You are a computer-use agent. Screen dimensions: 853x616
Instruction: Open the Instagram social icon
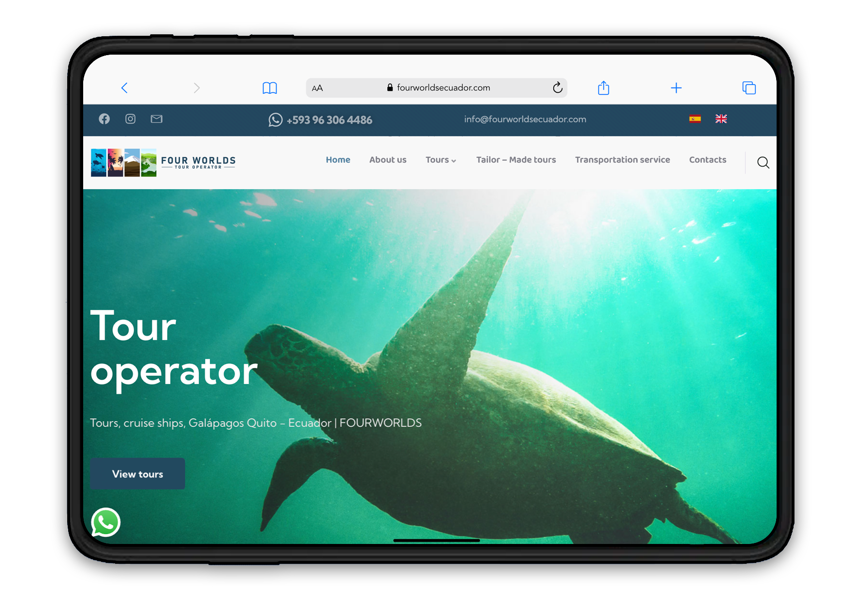point(131,119)
